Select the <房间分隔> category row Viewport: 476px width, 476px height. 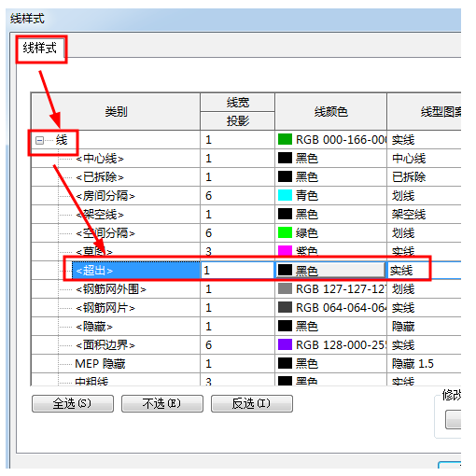coord(105,196)
